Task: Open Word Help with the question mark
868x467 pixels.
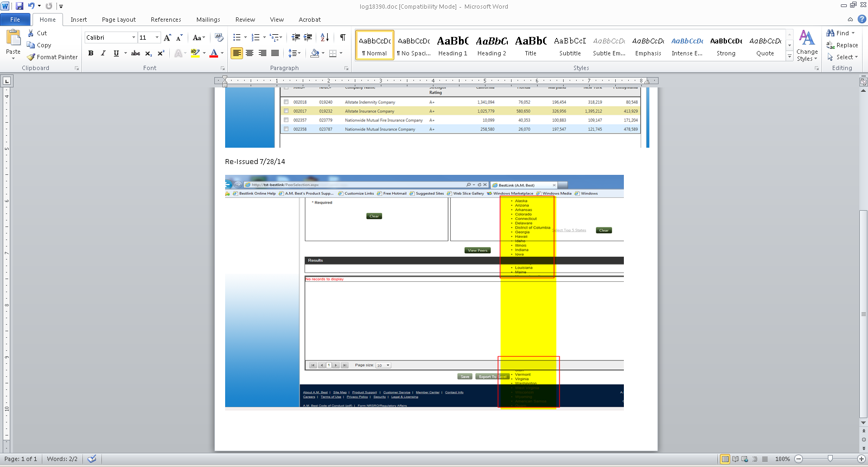Action: coord(861,19)
